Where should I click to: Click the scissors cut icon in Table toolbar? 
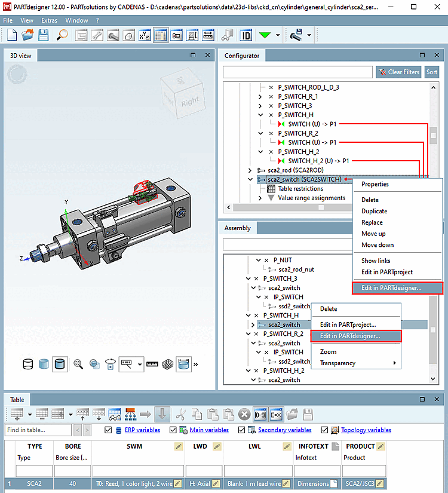(x=182, y=414)
